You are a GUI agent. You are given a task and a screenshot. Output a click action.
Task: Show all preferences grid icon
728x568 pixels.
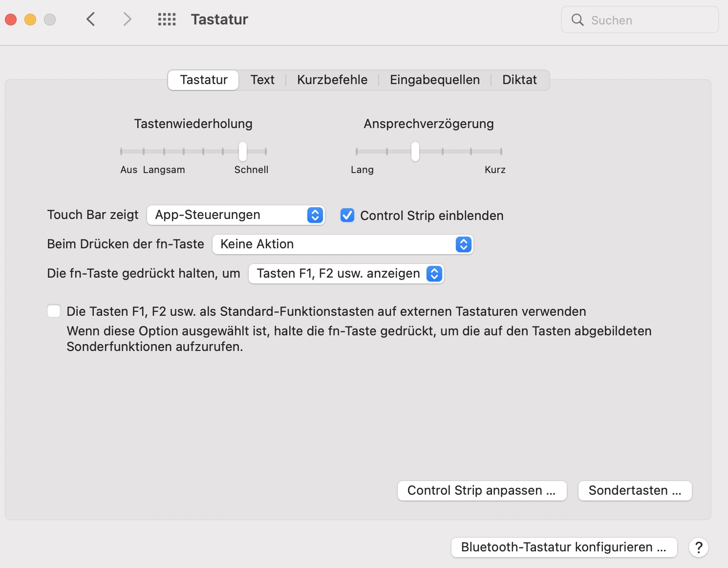coord(167,20)
